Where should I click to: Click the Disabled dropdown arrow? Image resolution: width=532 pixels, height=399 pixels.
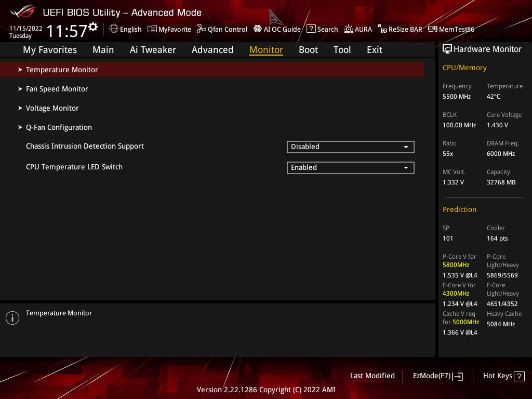click(x=406, y=147)
